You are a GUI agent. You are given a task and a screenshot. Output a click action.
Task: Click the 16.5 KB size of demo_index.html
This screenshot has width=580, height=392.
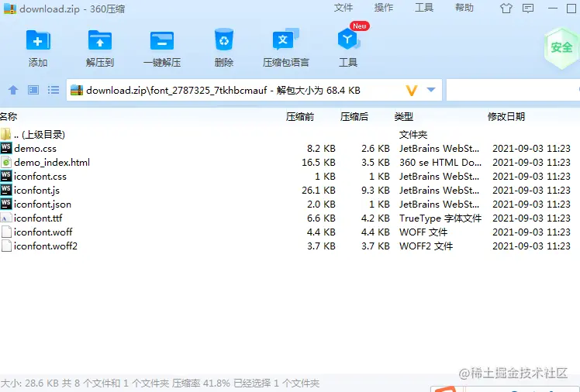[319, 163]
